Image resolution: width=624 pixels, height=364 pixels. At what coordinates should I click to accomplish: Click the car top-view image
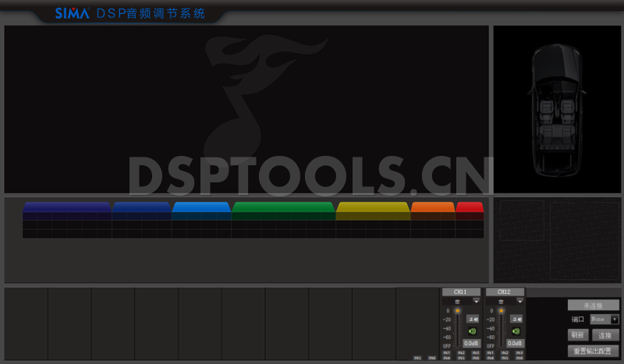coord(557,110)
